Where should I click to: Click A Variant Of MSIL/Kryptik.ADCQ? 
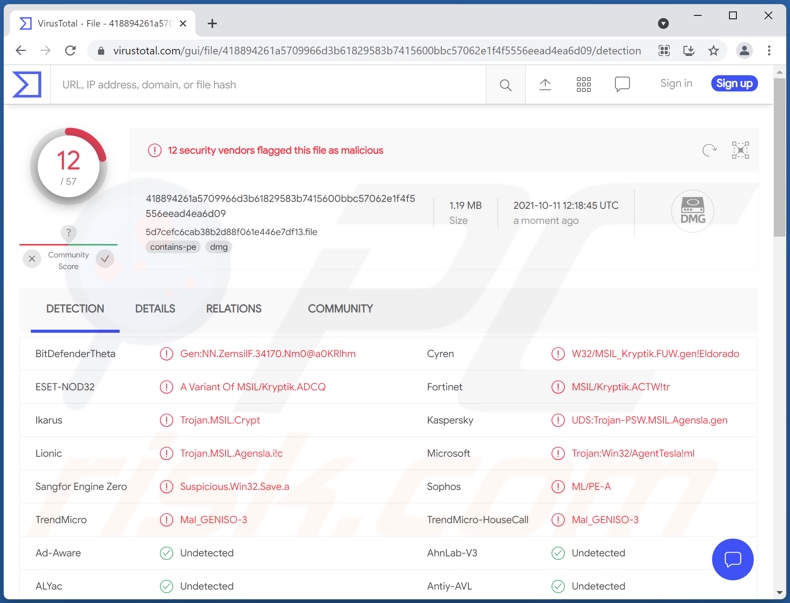coord(253,387)
